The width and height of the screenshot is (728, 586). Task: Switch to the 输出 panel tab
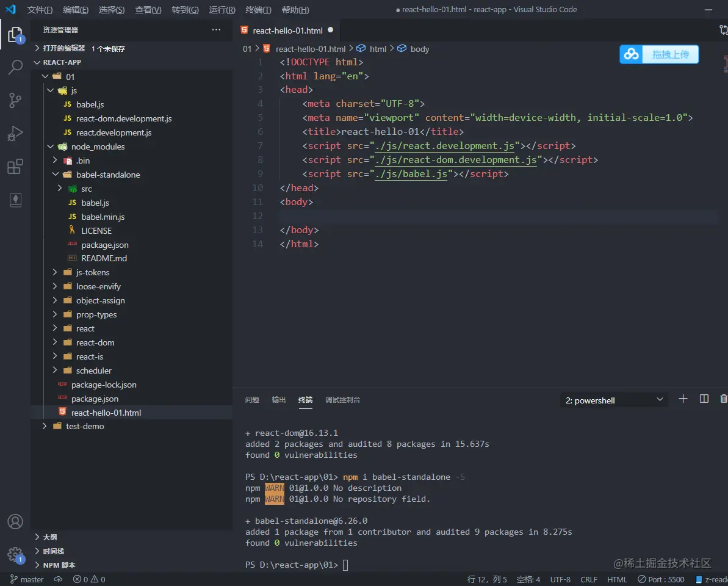pos(279,400)
